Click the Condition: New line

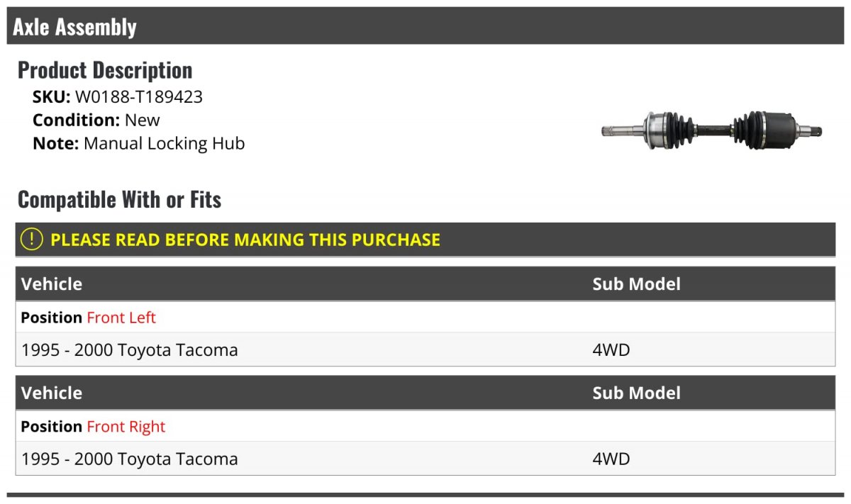[96, 120]
